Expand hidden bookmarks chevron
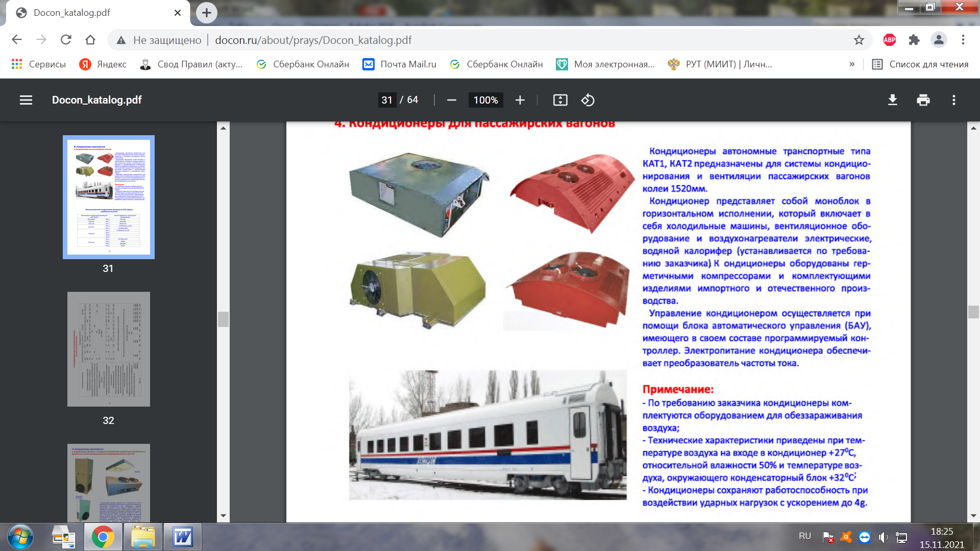The width and height of the screenshot is (980, 551). tap(851, 64)
